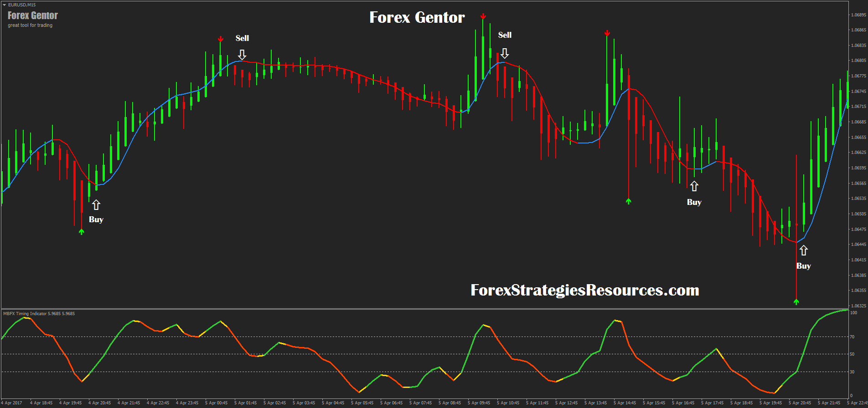
Task: Click the '4 Apr 21:45' time label
Action: tap(129, 403)
